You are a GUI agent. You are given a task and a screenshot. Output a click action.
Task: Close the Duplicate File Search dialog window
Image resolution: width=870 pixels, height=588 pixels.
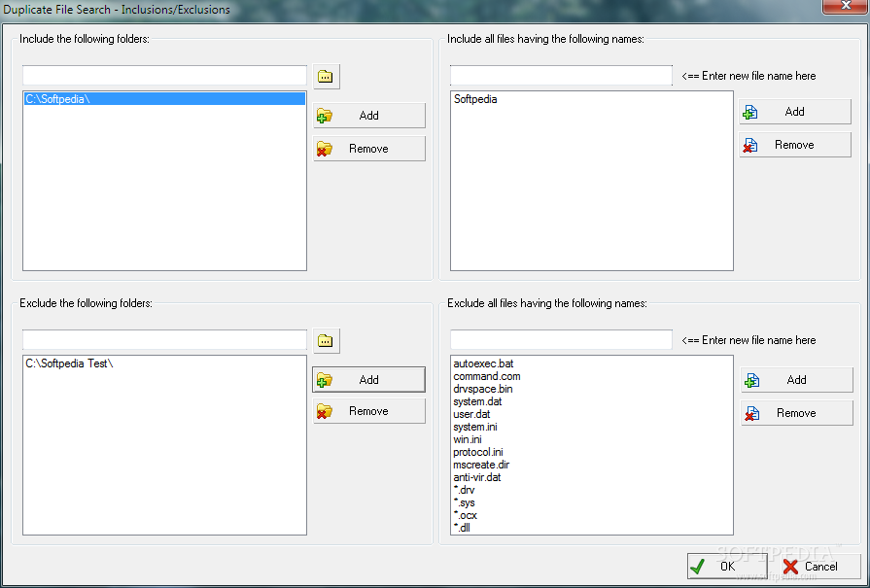[845, 6]
